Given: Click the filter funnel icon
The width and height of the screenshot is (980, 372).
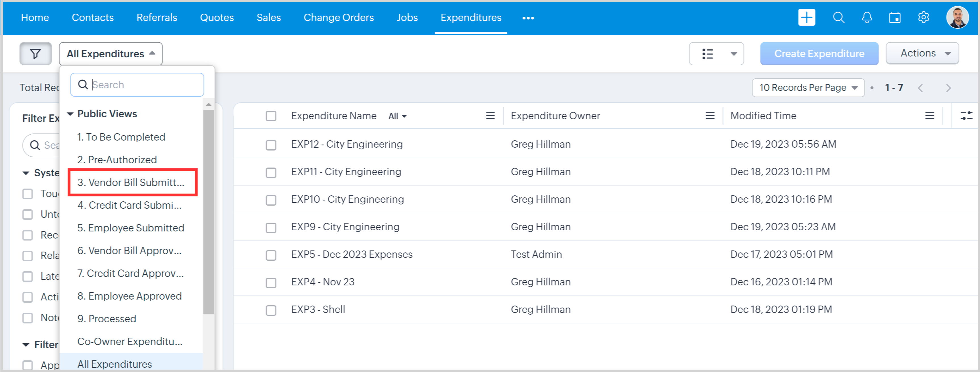Looking at the screenshot, I should 36,54.
